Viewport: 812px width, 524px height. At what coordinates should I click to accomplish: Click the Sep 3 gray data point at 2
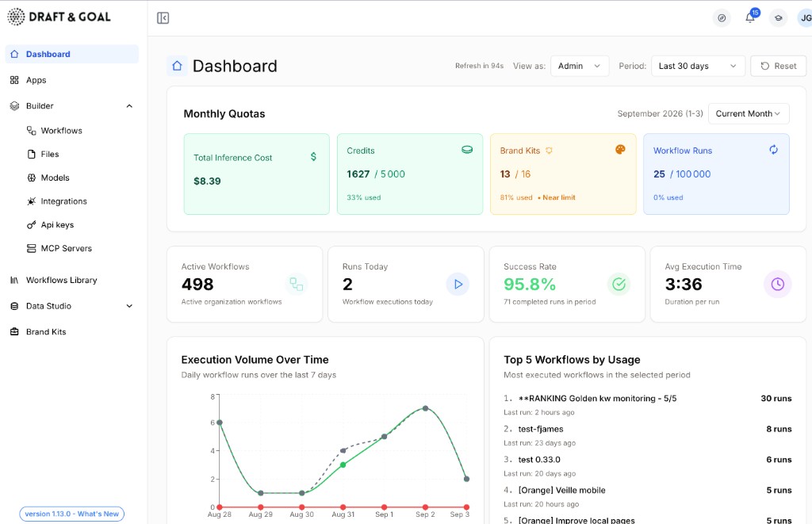[x=466, y=479]
